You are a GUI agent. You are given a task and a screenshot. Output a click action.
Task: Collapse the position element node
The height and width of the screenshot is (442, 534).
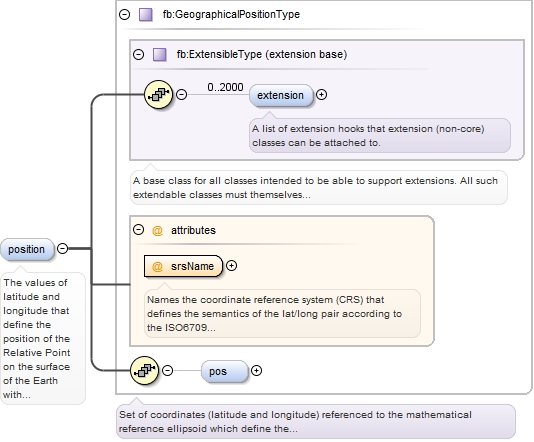pyautogui.click(x=62, y=249)
